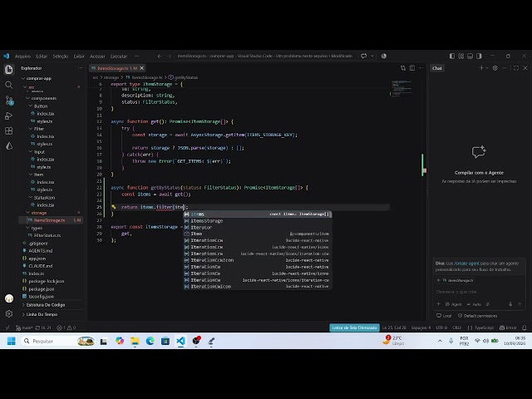Go back with the navigation arrow
The image size is (532, 399).
click(160, 56)
